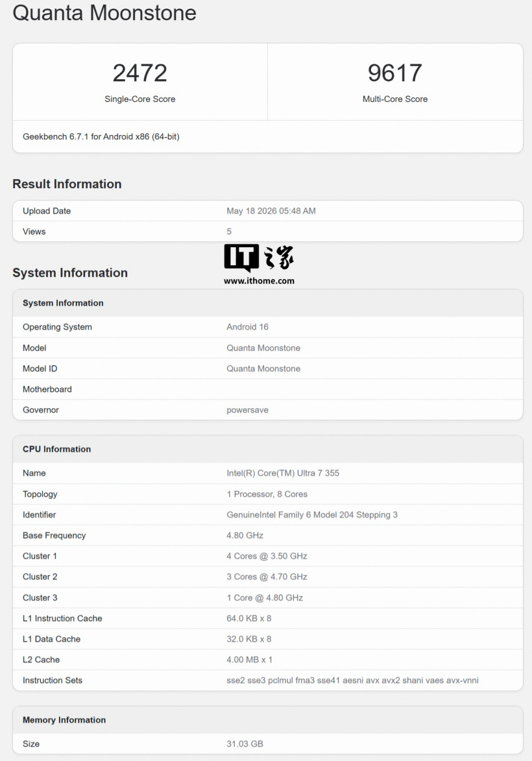The height and width of the screenshot is (761, 532).
Task: Click the Single-Core Score label
Action: click(x=139, y=99)
